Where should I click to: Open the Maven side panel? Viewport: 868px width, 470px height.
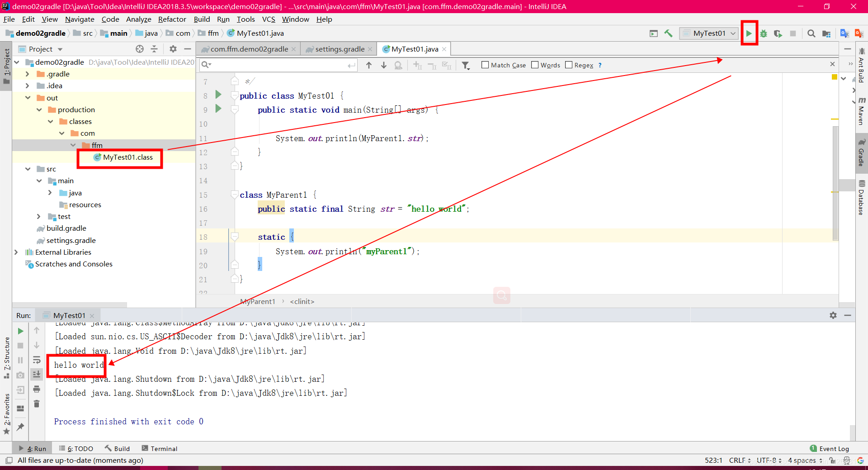862,111
